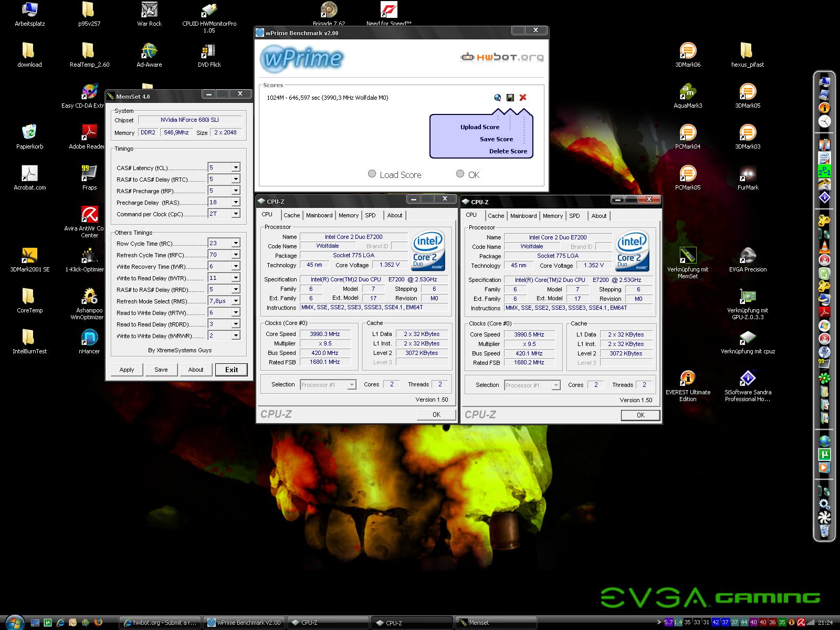Expand the Command per Clock (CpC) dropdown

[x=236, y=214]
